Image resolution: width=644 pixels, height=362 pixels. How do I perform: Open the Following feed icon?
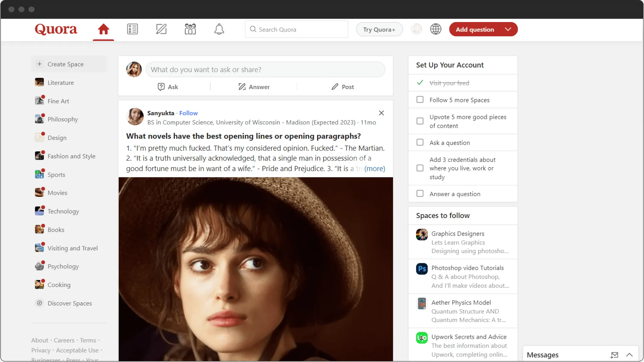[132, 29]
